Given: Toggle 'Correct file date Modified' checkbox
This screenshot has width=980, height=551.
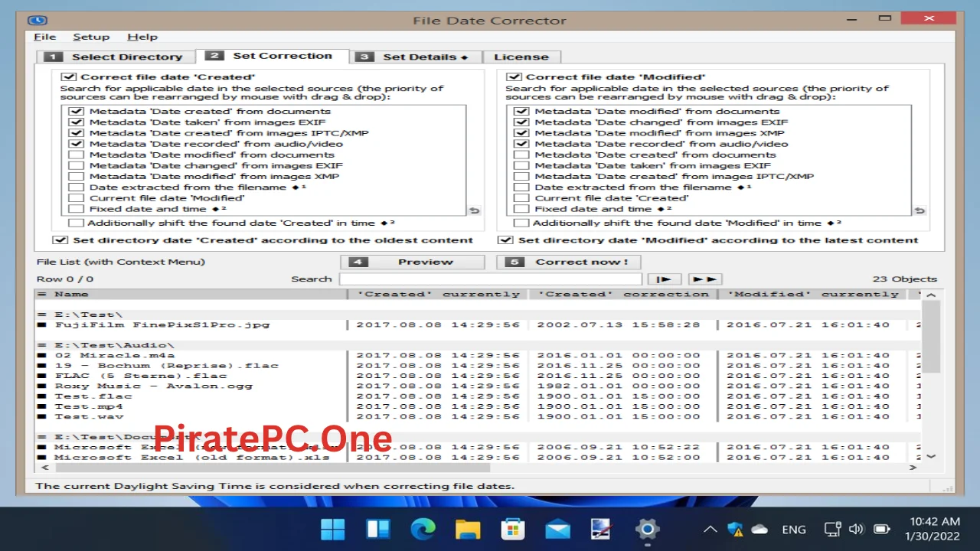Looking at the screenshot, I should pyautogui.click(x=514, y=77).
